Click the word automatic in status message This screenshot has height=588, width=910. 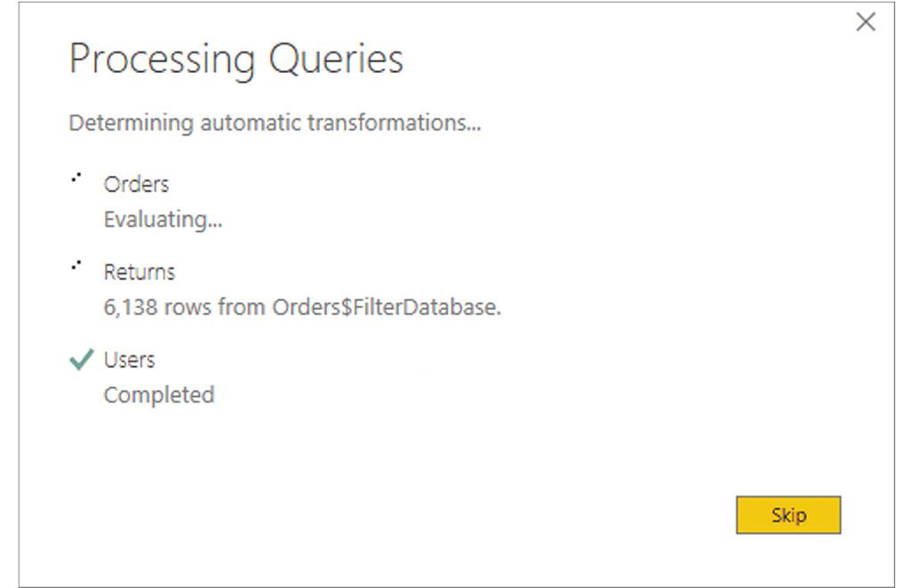(x=251, y=123)
